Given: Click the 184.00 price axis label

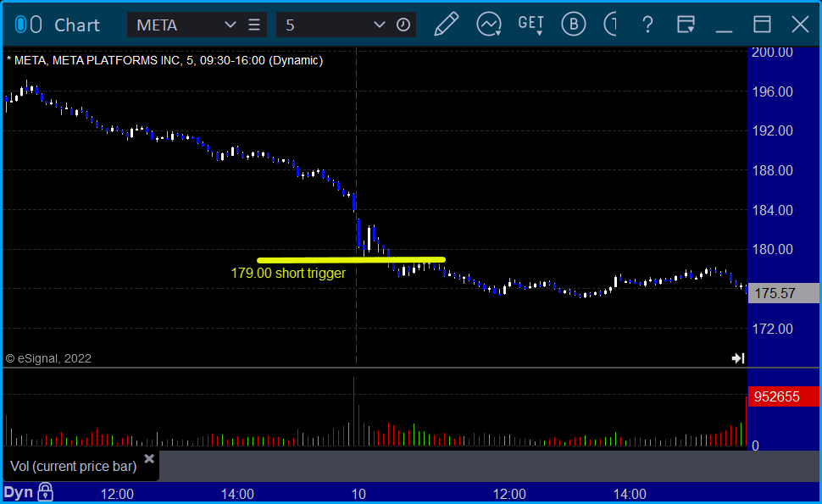Looking at the screenshot, I should pos(772,210).
